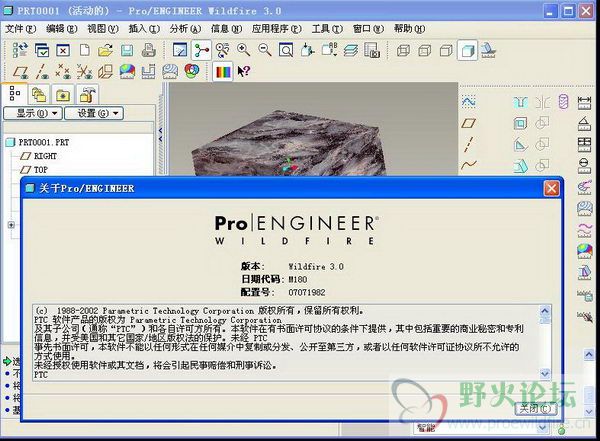Open the view manager icon
The image size is (600, 441).
click(372, 50)
